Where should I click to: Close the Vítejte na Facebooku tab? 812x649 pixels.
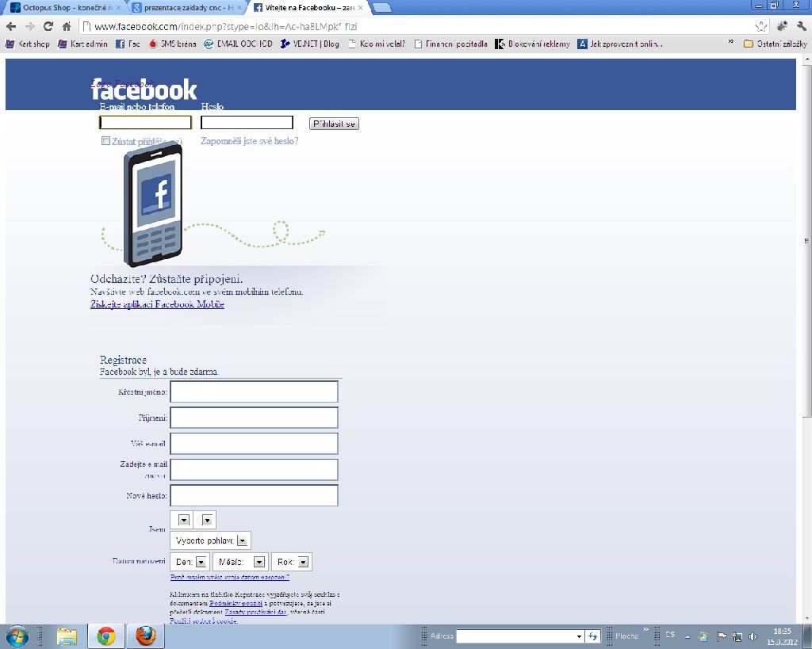(361, 8)
